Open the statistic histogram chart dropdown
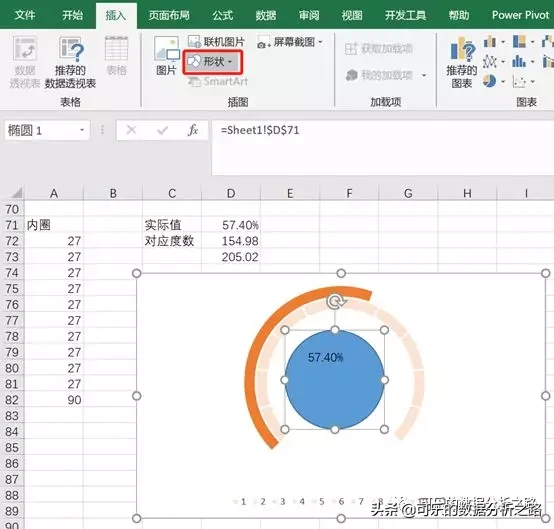Viewport: 554px width, 529px height. 532,62
